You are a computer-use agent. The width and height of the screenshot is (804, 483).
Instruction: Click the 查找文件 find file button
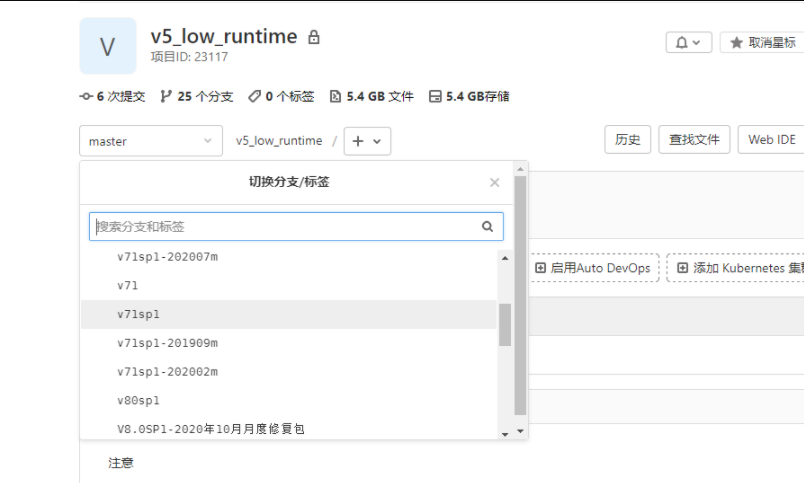[695, 140]
